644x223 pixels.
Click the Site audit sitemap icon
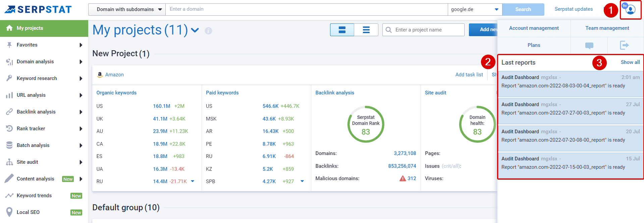coord(9,162)
